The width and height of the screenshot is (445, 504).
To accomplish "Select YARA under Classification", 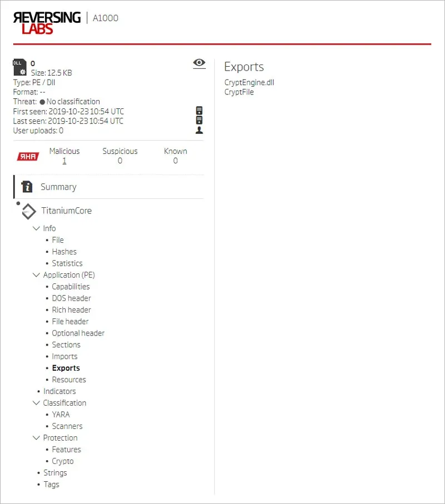I will (x=60, y=415).
